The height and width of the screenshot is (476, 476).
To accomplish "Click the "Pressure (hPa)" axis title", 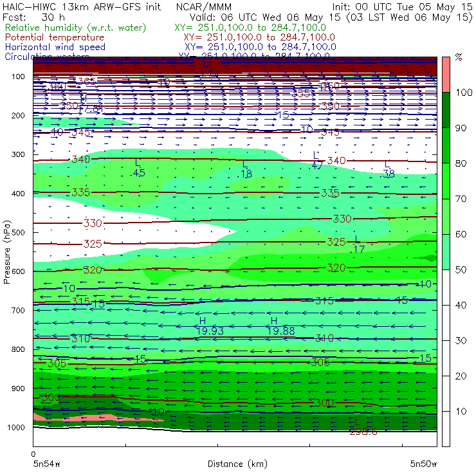I will tap(6, 252).
